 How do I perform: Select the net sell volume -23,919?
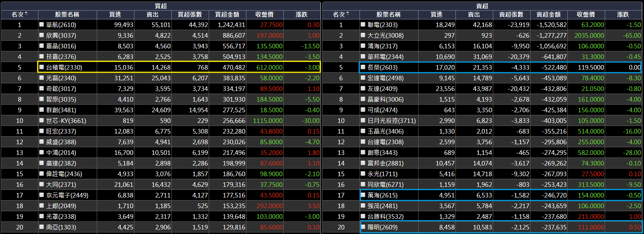[x=518, y=25]
